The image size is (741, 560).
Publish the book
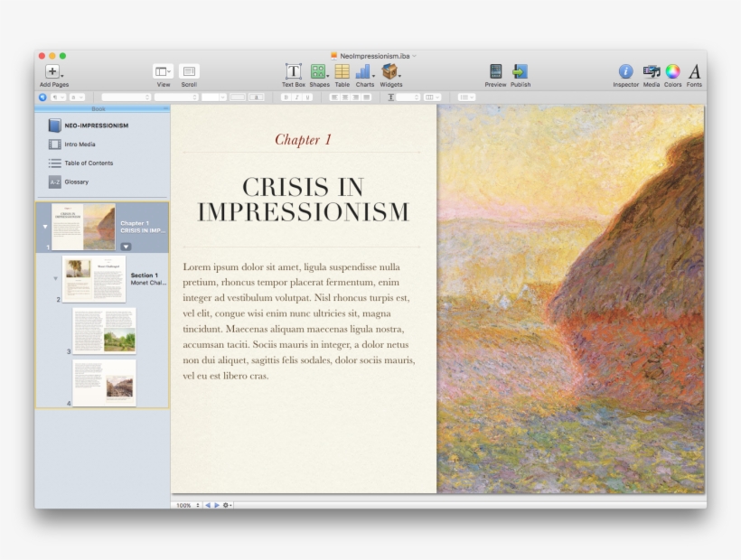pos(520,70)
